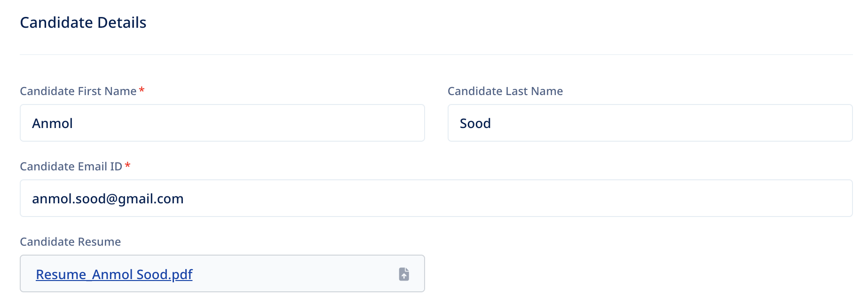Click empty space inside the email field

point(517,198)
